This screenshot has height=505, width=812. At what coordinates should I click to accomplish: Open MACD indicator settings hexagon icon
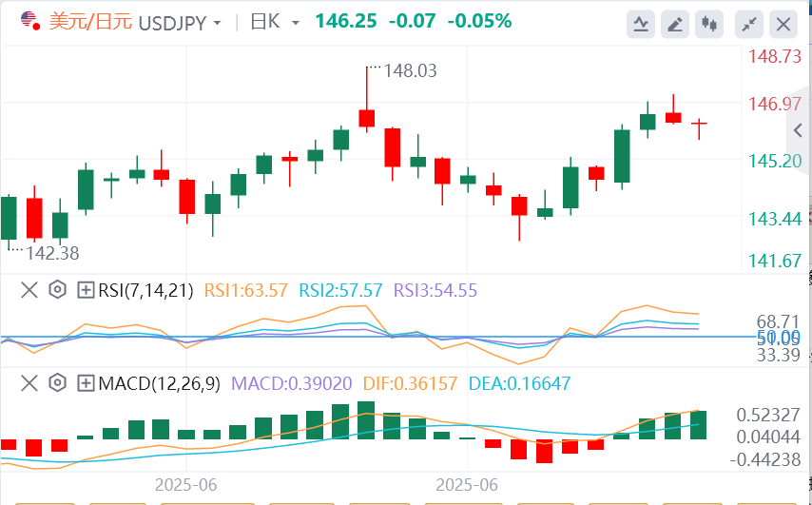click(57, 384)
